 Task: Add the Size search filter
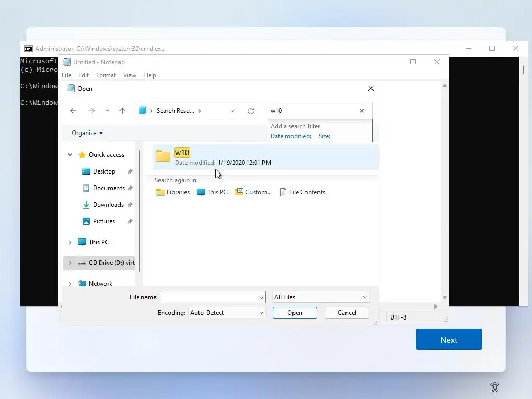click(324, 136)
